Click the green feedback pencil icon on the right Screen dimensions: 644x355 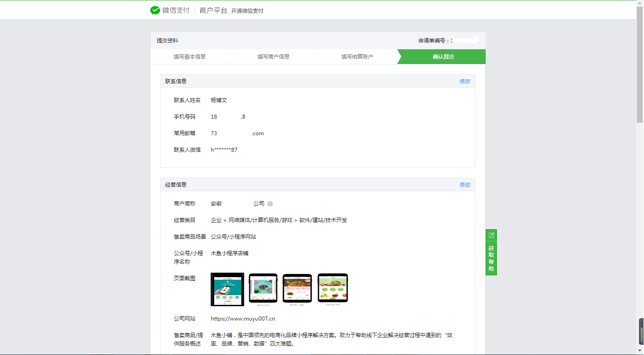click(491, 235)
